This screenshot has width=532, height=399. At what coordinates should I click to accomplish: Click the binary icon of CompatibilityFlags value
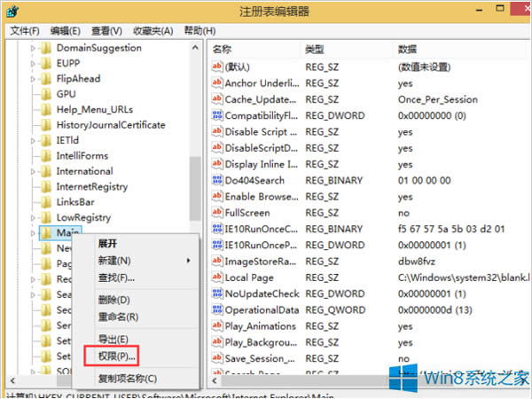click(217, 115)
